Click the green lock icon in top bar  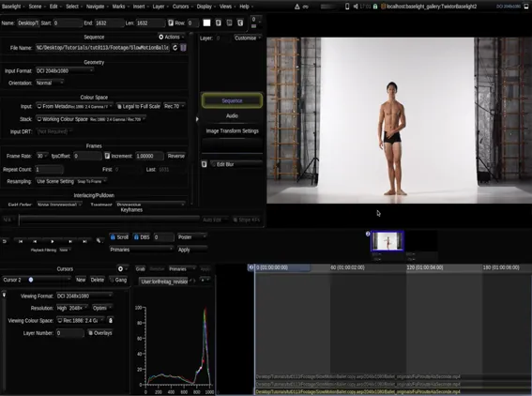tap(375, 7)
